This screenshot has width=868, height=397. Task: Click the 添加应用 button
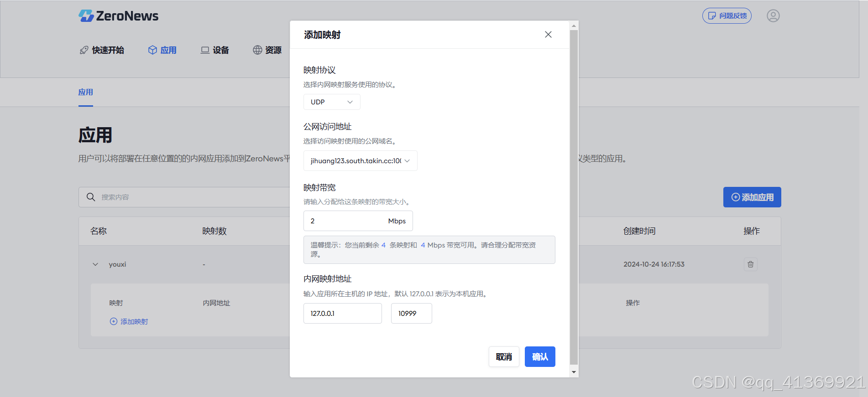tap(752, 197)
